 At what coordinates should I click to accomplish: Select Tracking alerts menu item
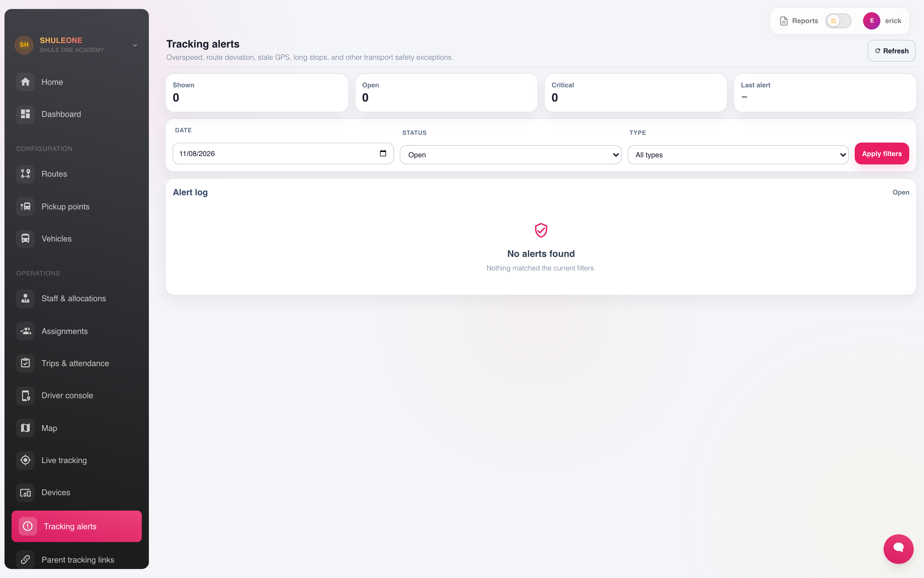point(77,526)
